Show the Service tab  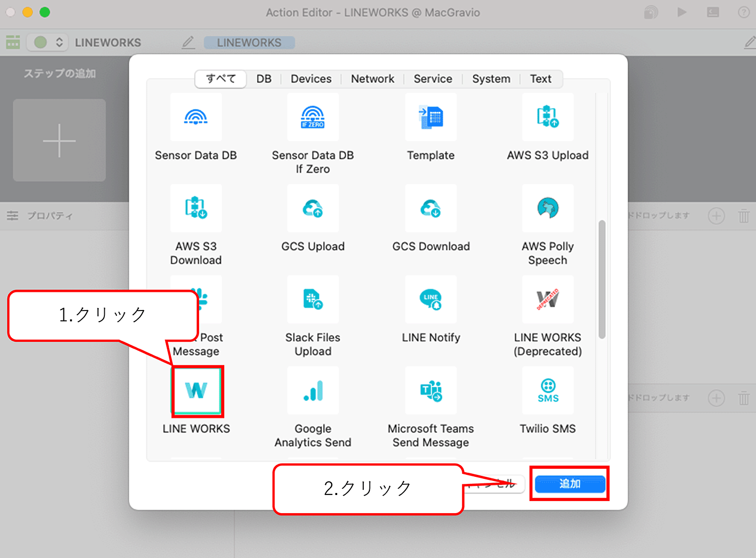pyautogui.click(x=432, y=79)
